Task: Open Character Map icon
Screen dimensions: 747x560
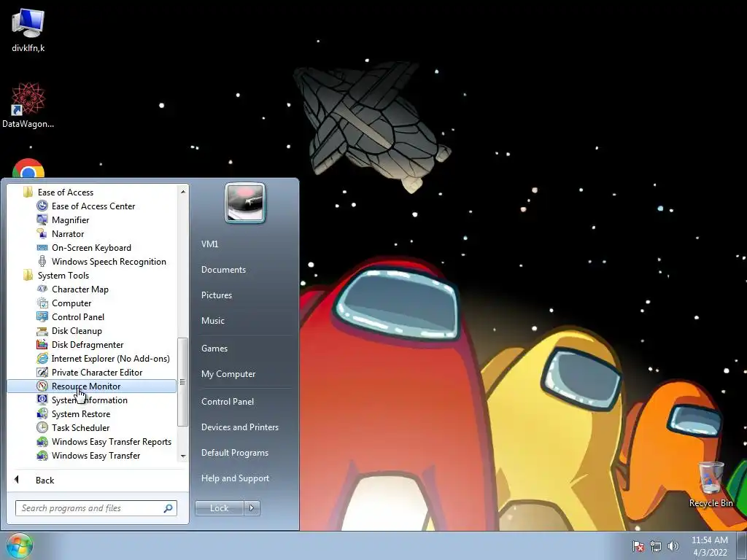Action: (x=42, y=289)
